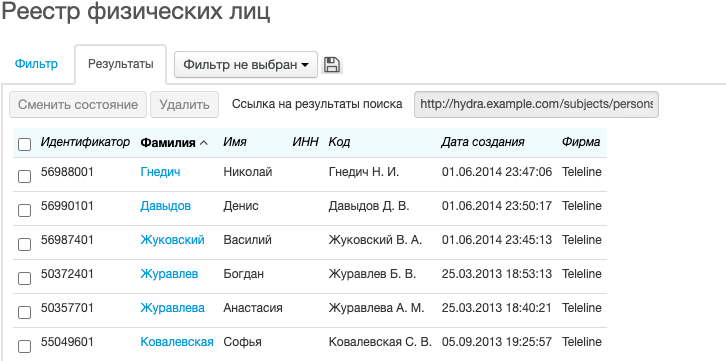Open the Давыдов person link
Image resolution: width=726 pixels, height=361 pixels.
pos(165,206)
